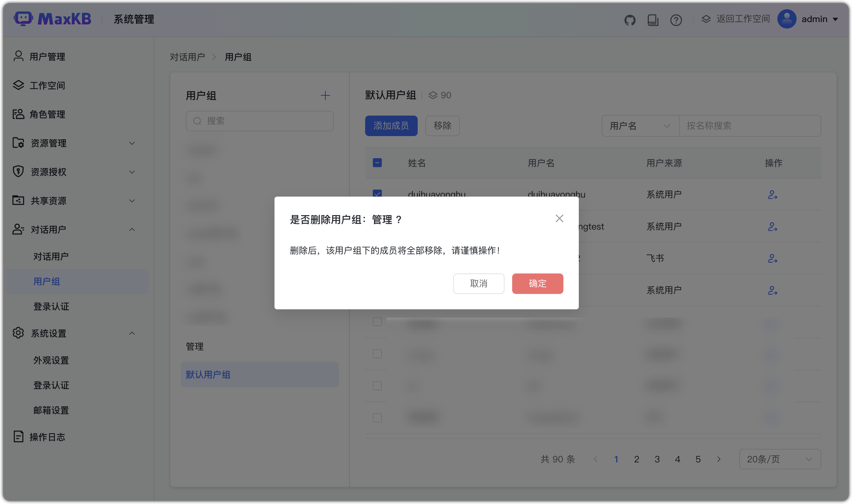Open the 20条/页 page size selector
The width and height of the screenshot is (852, 504).
pos(780,459)
